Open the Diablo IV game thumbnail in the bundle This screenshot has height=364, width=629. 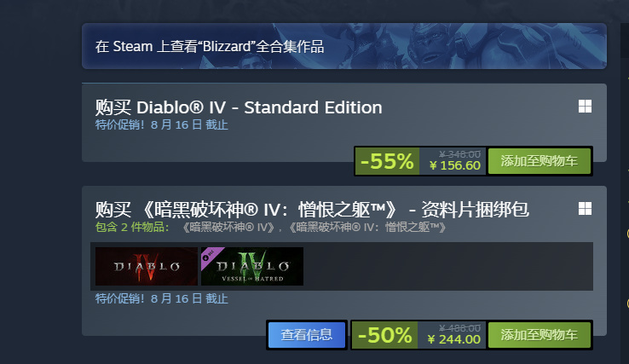click(x=147, y=267)
